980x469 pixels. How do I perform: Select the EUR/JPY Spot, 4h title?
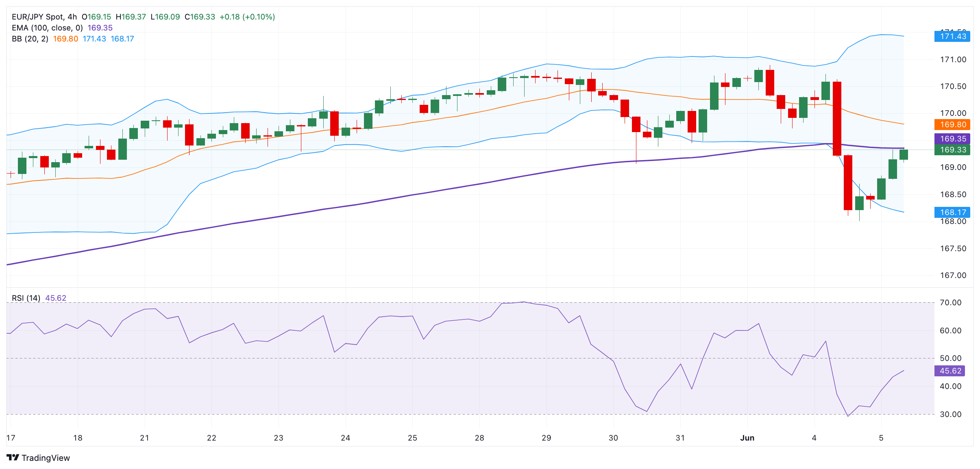coord(44,17)
